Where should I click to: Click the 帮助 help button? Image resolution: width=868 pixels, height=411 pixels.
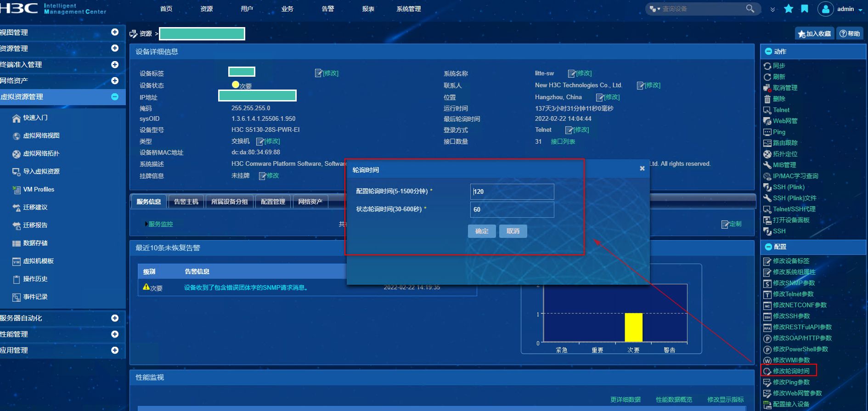click(850, 34)
